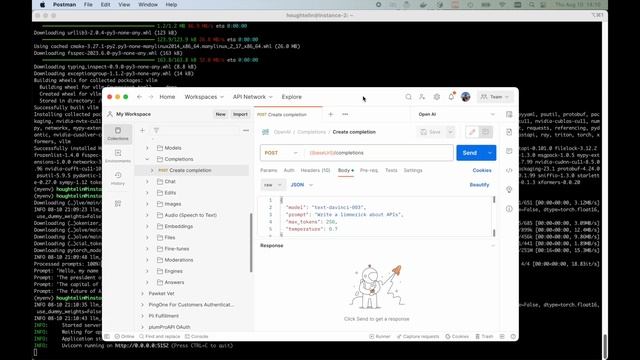This screenshot has height=360, width=640.
Task: Expand the Pawket Vet collection
Action: pos(142,293)
